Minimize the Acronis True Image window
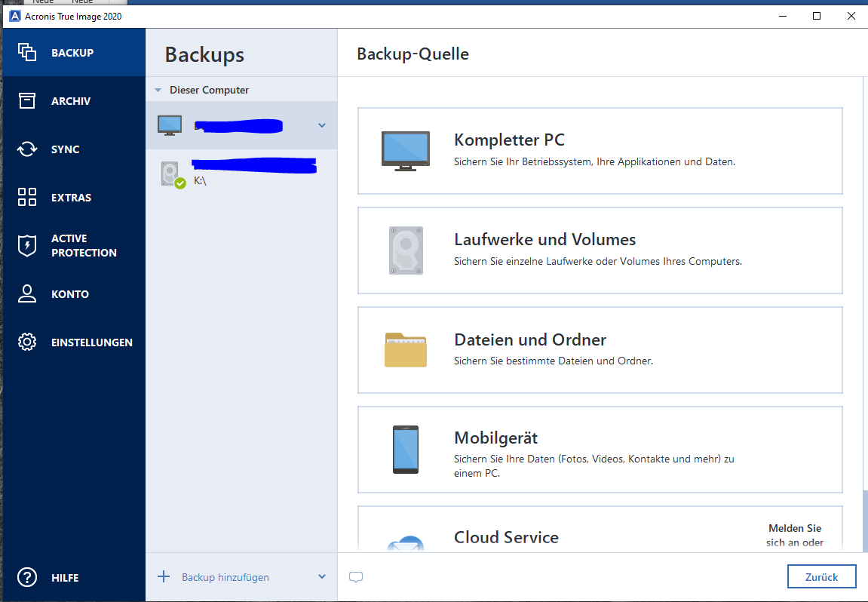 pos(782,16)
